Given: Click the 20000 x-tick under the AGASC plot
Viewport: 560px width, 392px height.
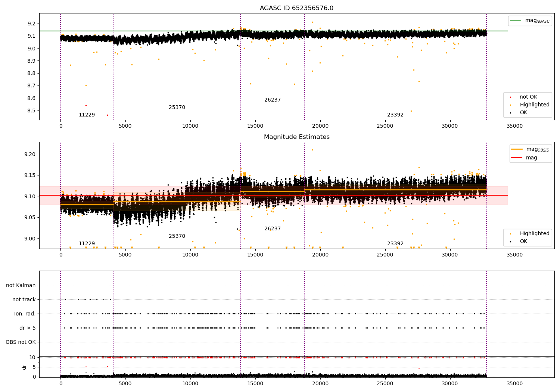Looking at the screenshot, I should 320,126.
